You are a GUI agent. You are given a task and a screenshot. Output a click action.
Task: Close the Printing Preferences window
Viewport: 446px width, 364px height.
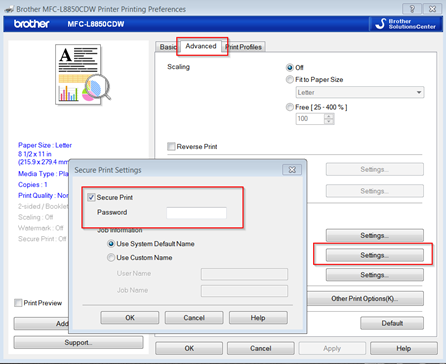pos(432,9)
